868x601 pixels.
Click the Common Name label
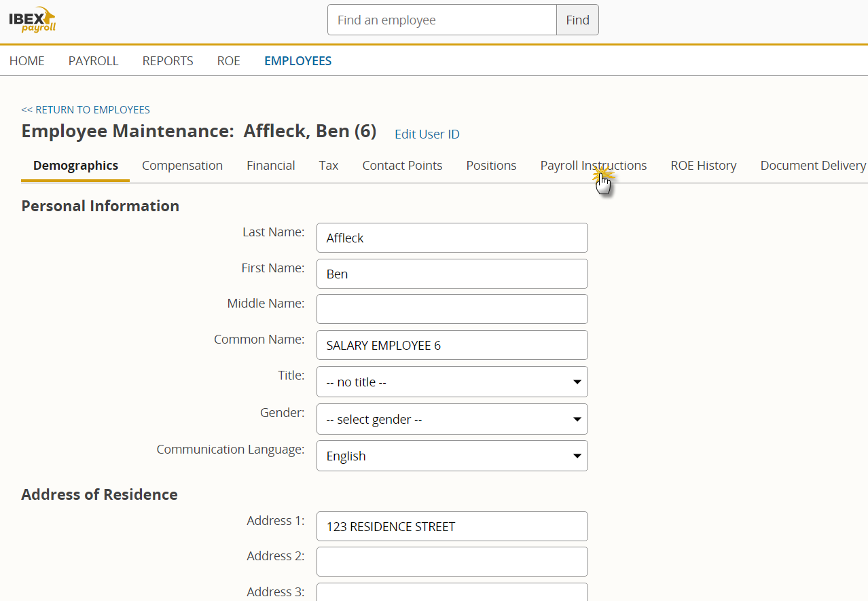point(259,340)
